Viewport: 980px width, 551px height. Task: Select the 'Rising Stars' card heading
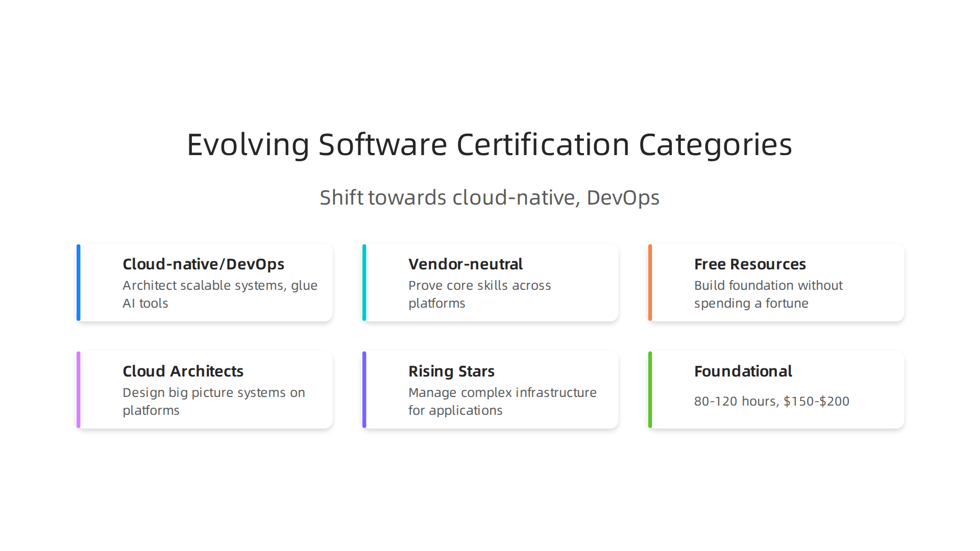point(451,371)
